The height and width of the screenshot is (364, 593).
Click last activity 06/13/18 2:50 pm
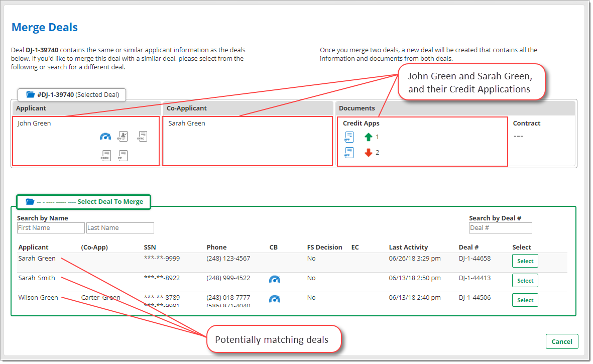point(415,278)
